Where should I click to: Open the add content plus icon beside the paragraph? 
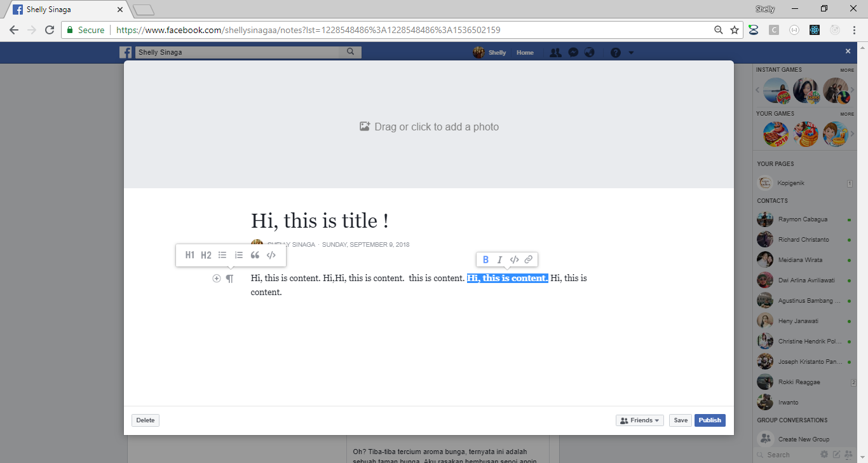[x=216, y=278]
